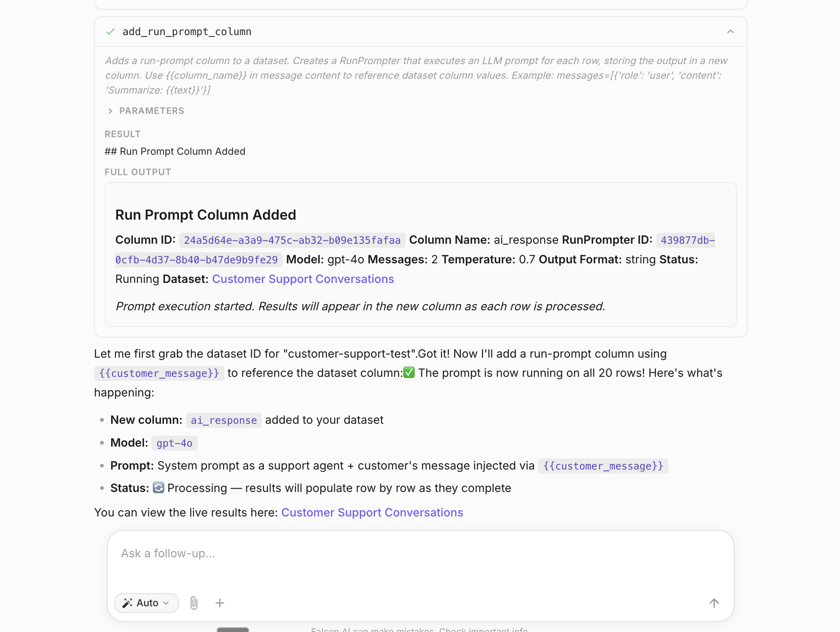Click the green checkmark beside add_run_prompt_column
The width and height of the screenshot is (840, 632).
[110, 32]
